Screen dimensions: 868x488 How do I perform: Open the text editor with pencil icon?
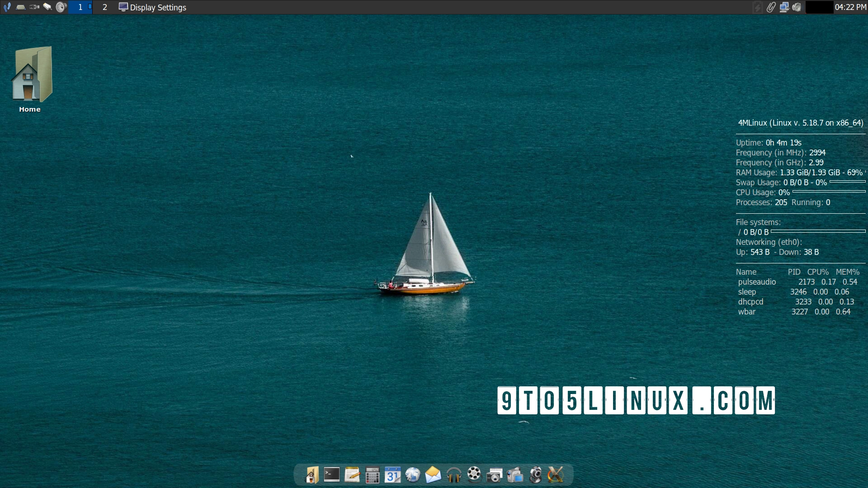tap(352, 474)
